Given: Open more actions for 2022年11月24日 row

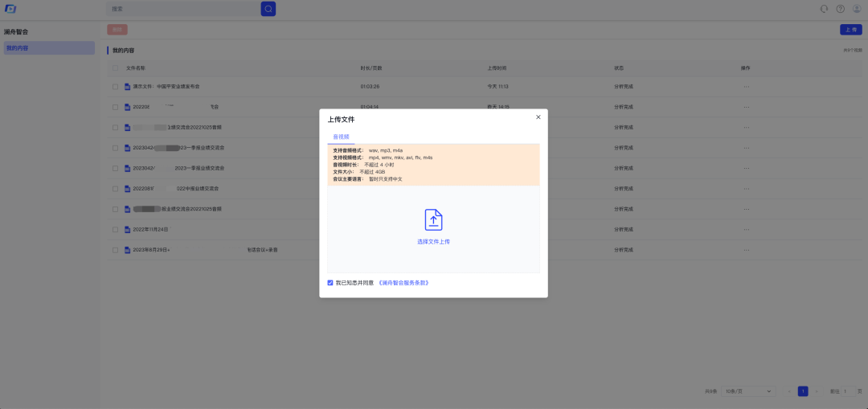Looking at the screenshot, I should click(746, 230).
